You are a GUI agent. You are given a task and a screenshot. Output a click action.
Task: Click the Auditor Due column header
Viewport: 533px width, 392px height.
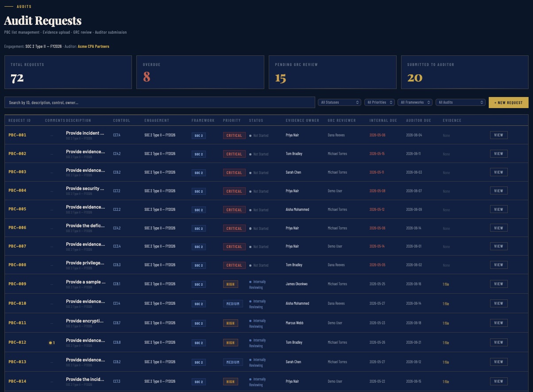(x=418, y=120)
